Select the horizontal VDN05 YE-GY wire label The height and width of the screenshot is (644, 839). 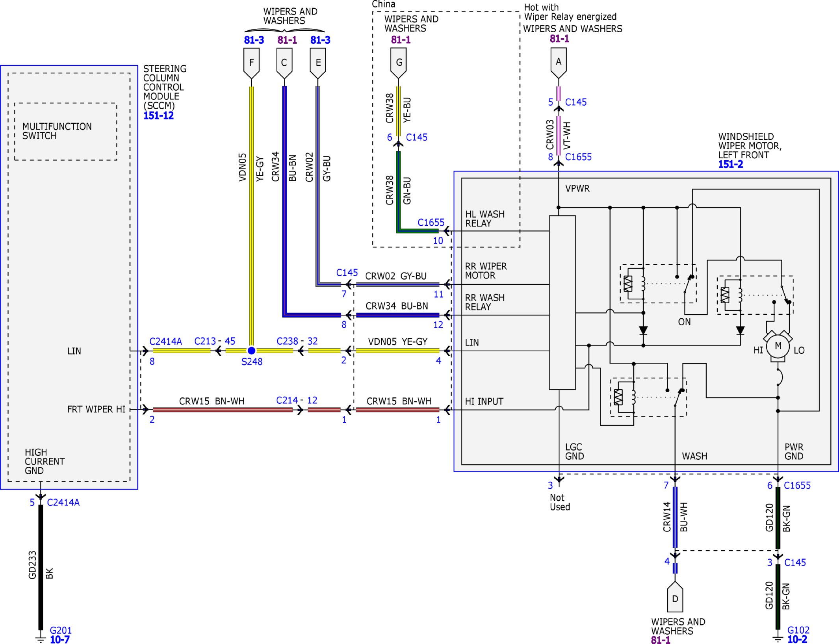pyautogui.click(x=398, y=341)
